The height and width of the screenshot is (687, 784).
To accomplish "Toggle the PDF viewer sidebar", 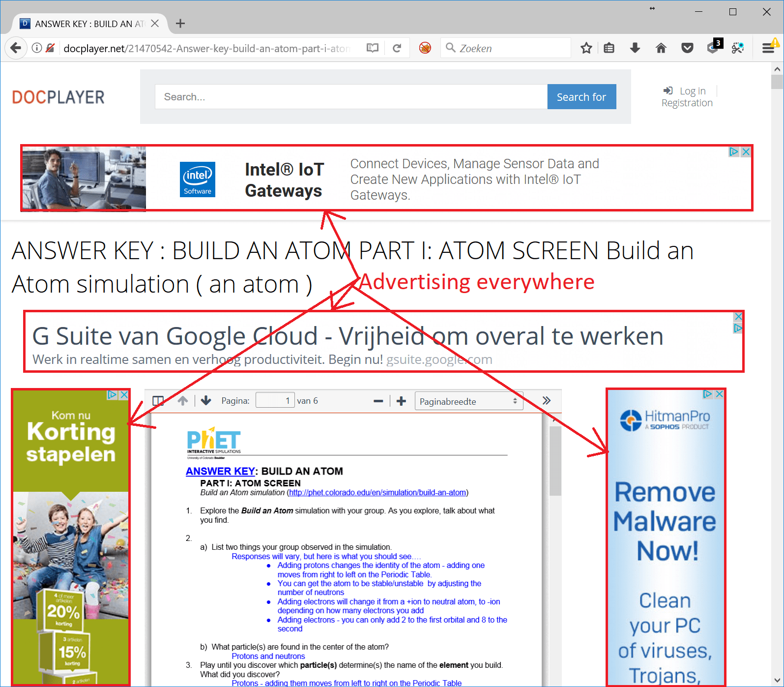I will point(158,401).
